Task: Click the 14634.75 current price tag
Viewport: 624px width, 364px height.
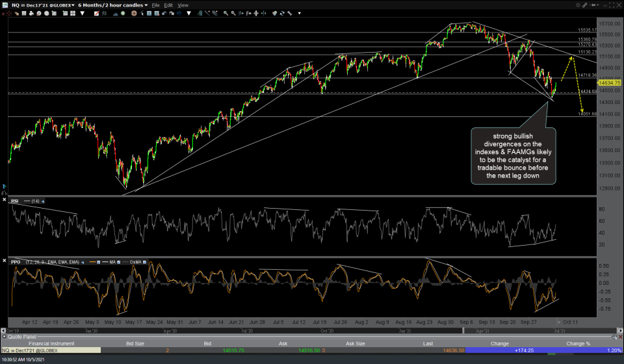Action: click(x=609, y=83)
